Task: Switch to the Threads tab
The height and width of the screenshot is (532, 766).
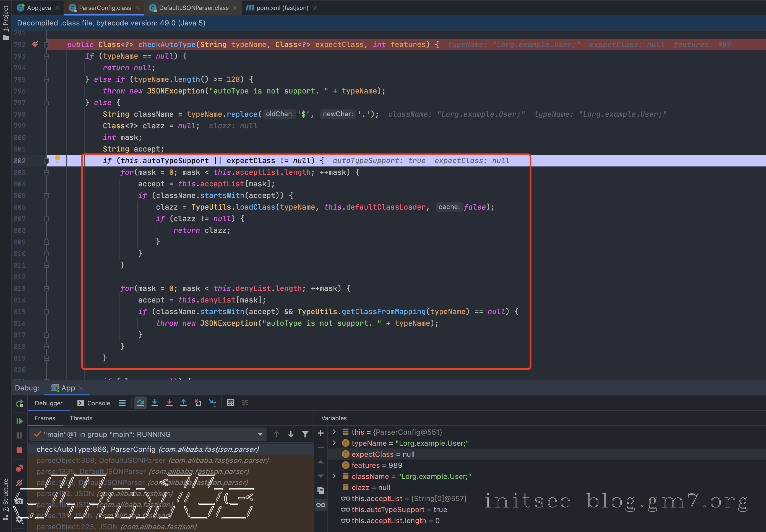Action: coord(81,418)
